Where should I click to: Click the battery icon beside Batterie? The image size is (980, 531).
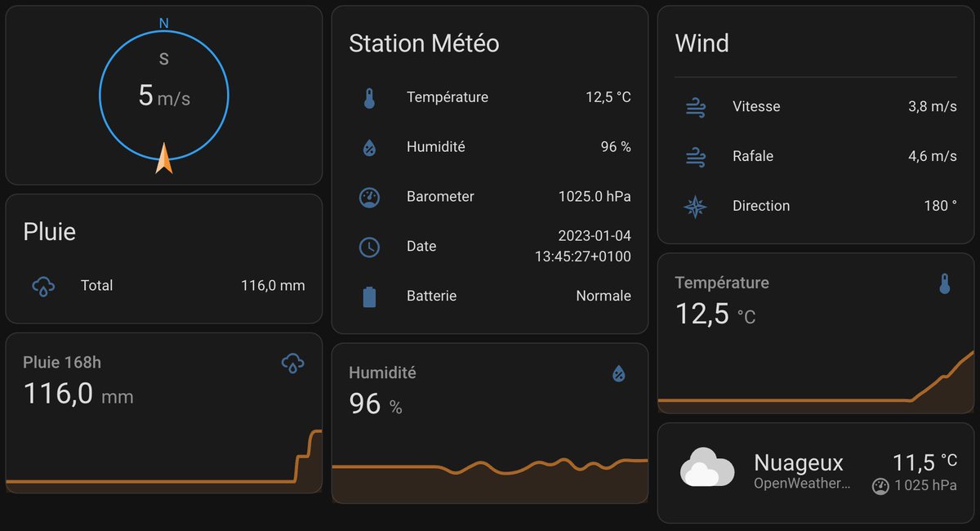[369, 297]
